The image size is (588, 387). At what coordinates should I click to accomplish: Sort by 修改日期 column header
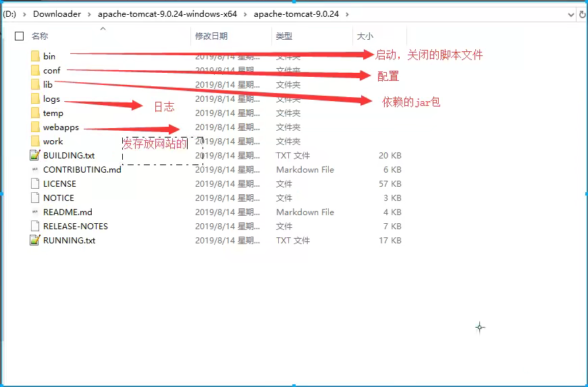(x=211, y=36)
